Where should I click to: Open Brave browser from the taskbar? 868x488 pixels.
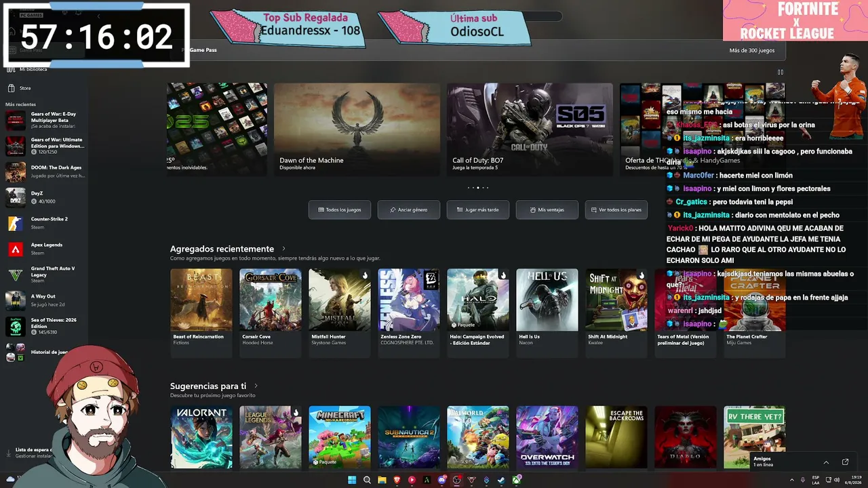click(397, 481)
